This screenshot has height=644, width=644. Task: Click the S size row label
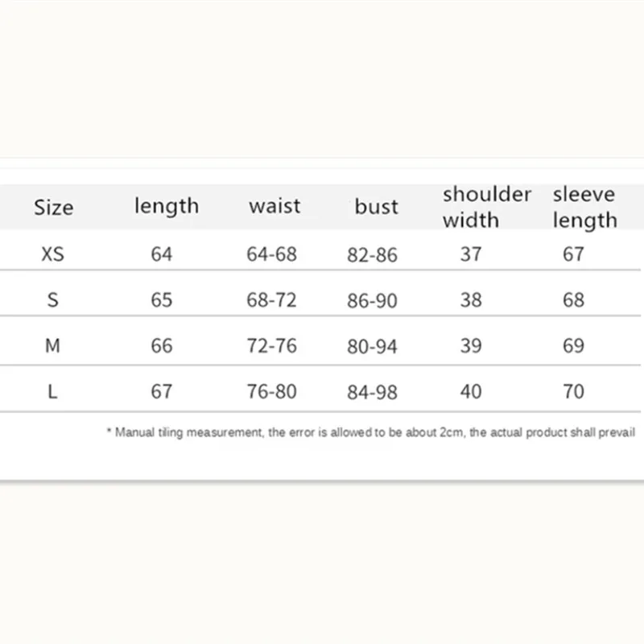point(53,300)
